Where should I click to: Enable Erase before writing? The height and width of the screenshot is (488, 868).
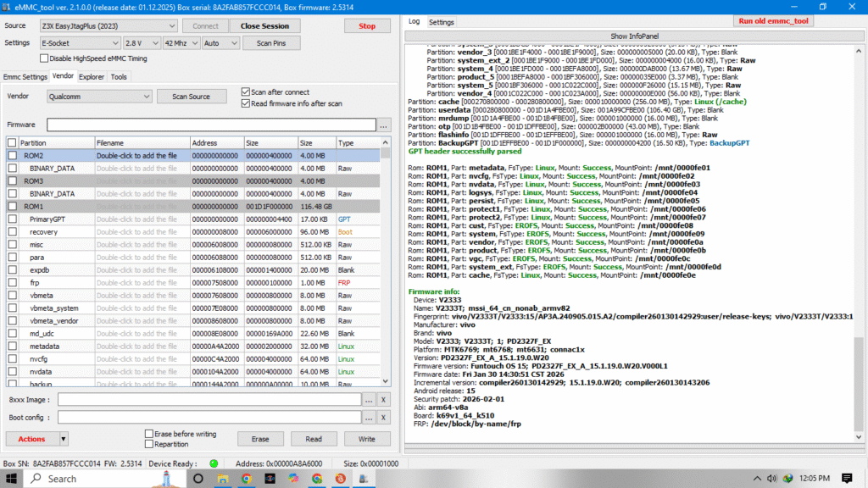click(148, 432)
